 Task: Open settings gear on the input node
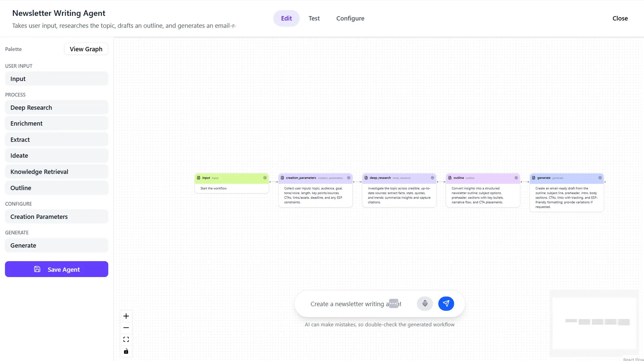click(x=265, y=178)
